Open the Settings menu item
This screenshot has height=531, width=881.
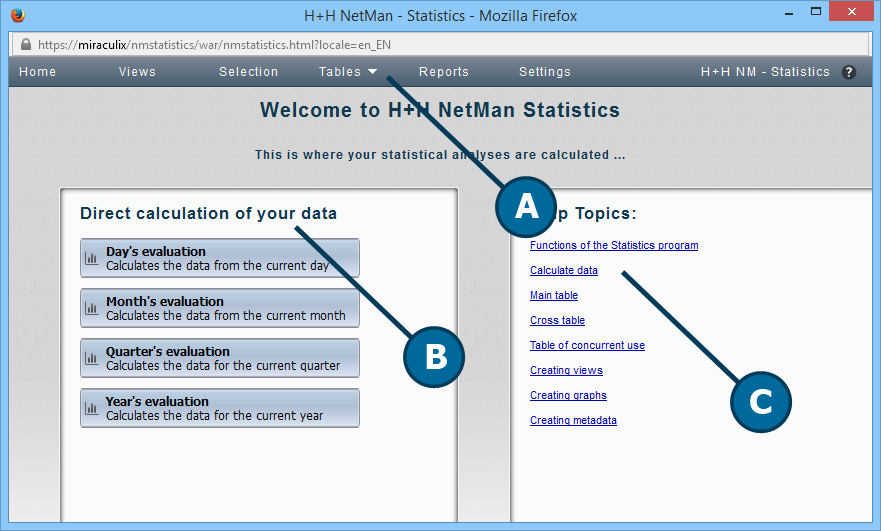545,72
